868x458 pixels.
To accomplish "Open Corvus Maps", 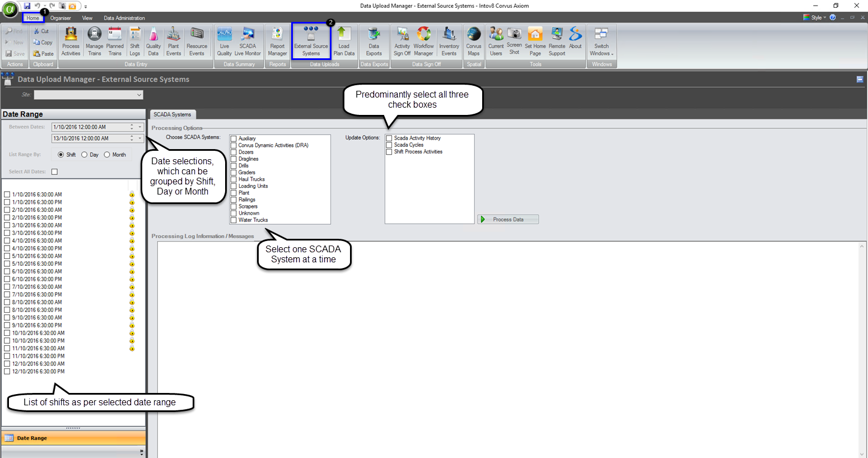I will coord(473,39).
